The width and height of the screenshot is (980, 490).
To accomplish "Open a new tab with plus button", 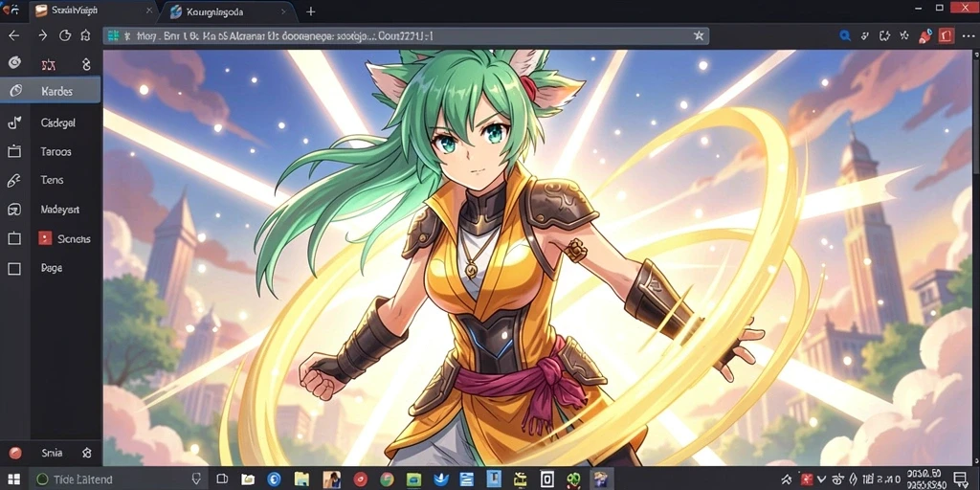I will [311, 11].
